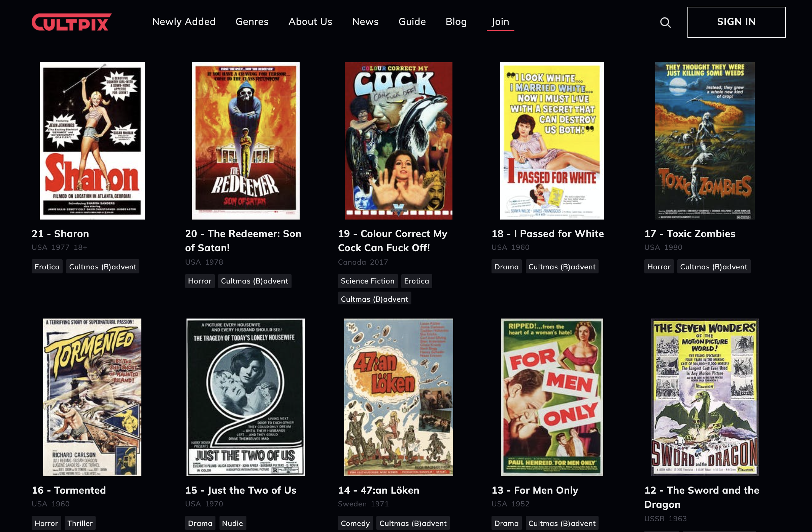Open the '21 - Sharon' title link
The width and height of the screenshot is (812, 532).
click(60, 234)
